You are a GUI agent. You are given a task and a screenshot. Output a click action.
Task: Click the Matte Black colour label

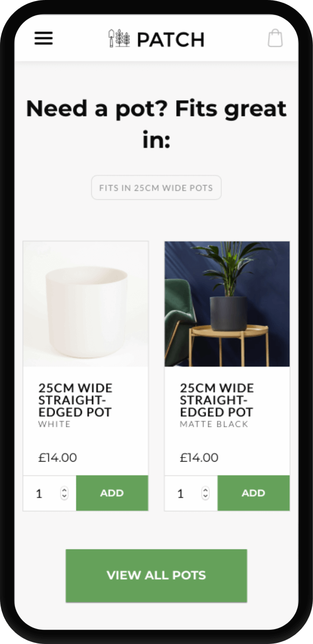tap(214, 424)
